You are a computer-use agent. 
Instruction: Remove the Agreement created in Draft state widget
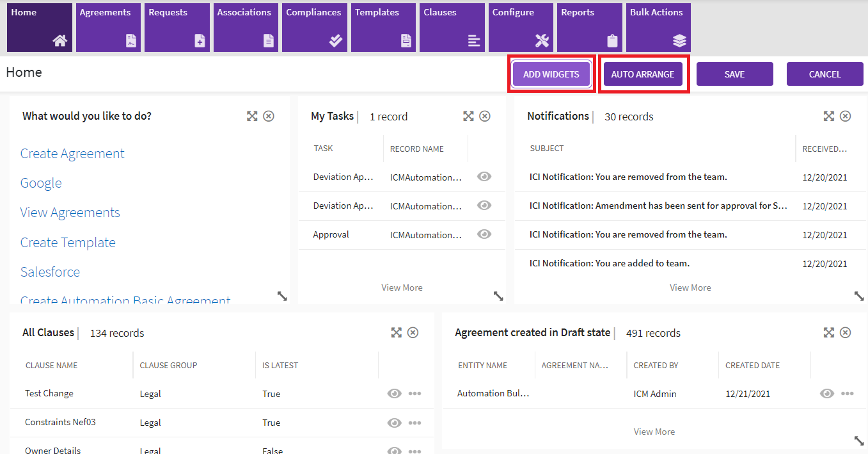(x=846, y=332)
